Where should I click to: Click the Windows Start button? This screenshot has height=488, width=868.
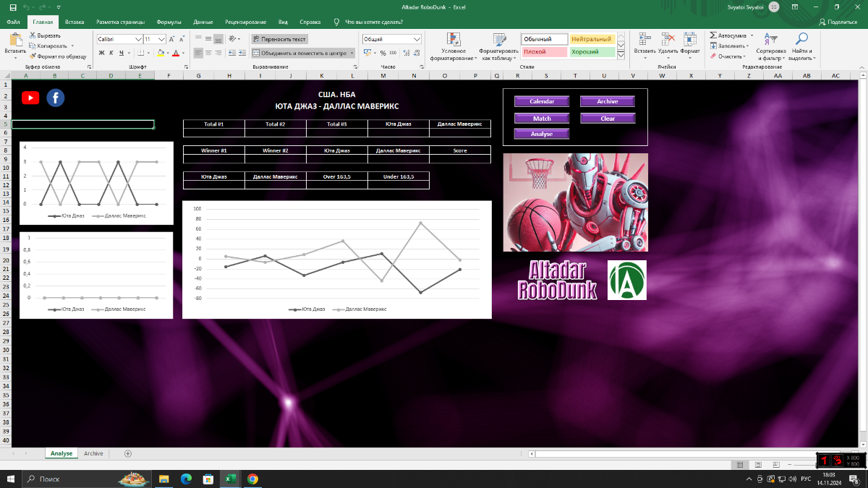coord(11,479)
